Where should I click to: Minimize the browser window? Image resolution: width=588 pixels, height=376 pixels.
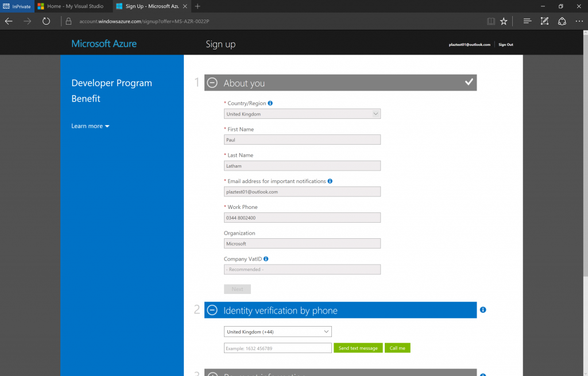click(x=543, y=6)
